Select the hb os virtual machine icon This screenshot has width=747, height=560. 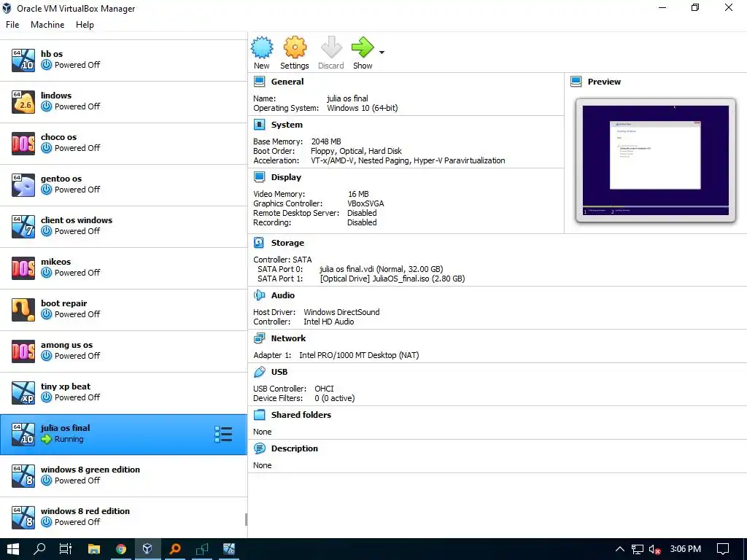(23, 60)
